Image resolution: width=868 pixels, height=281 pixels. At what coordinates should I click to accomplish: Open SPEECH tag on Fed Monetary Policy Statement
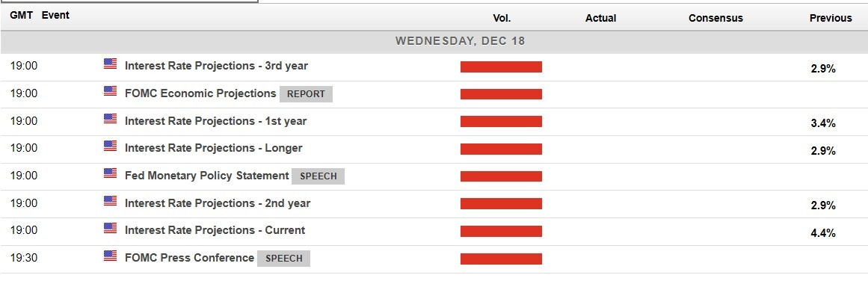pyautogui.click(x=318, y=176)
